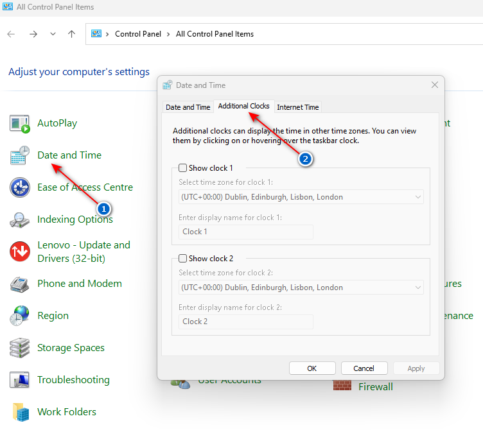Click the Clock 1 display name field
483x448 pixels.
246,232
